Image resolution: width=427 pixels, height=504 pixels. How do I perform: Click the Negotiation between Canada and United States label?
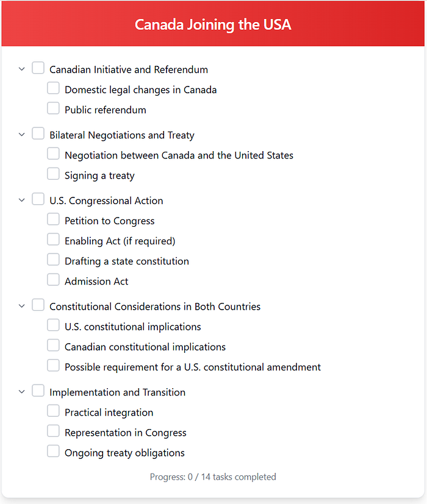(x=179, y=155)
